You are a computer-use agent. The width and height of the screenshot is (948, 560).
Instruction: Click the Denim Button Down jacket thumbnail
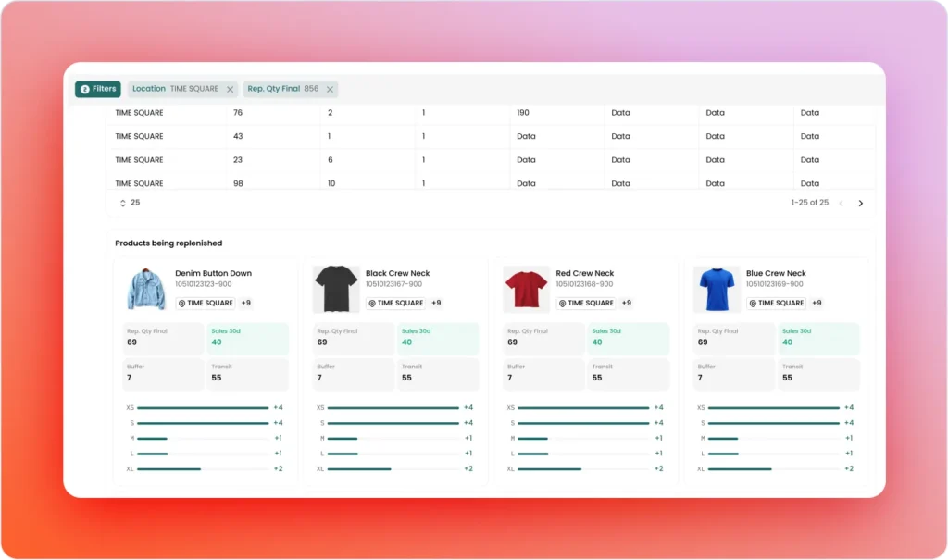(x=146, y=289)
